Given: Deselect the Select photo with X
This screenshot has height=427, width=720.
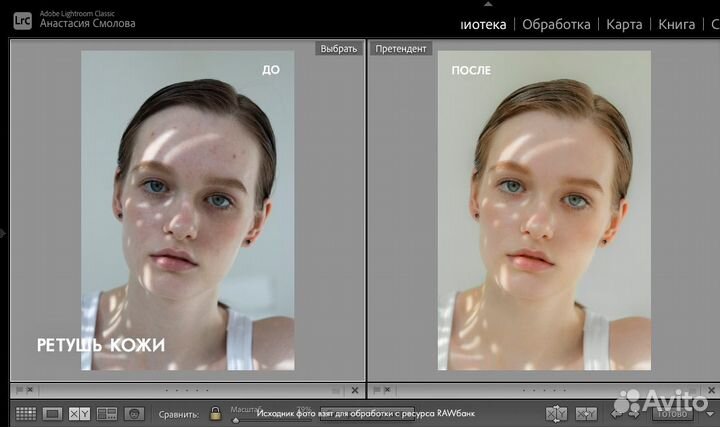Looking at the screenshot, I should click(x=354, y=390).
